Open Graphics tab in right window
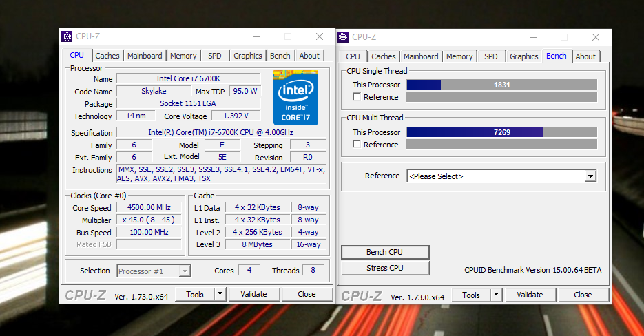Screen dimensions: 644x336 (x=524, y=56)
